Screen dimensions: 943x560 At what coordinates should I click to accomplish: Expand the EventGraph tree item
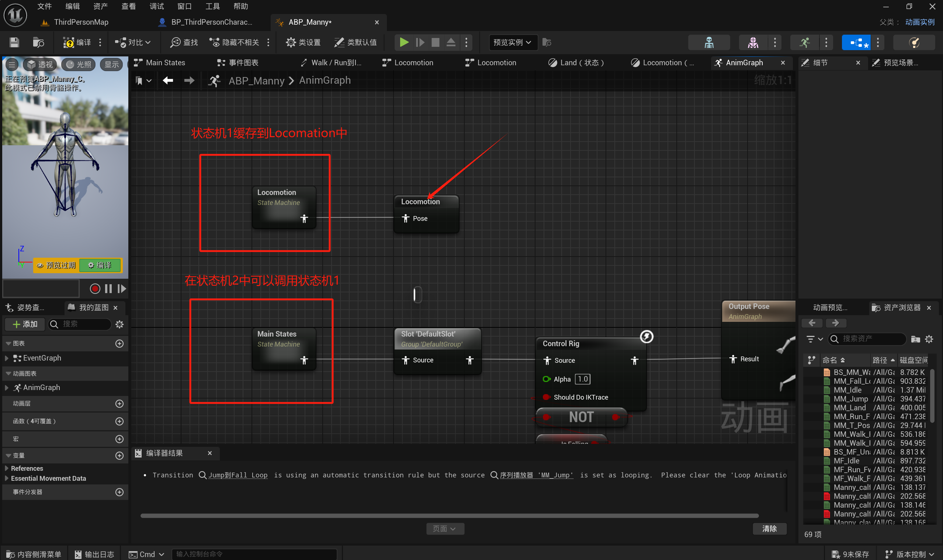(x=7, y=358)
